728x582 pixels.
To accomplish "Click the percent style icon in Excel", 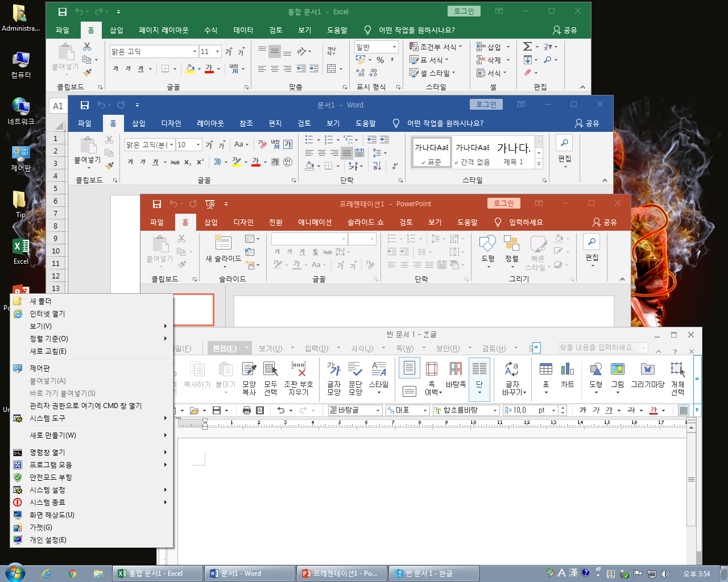I will [380, 60].
